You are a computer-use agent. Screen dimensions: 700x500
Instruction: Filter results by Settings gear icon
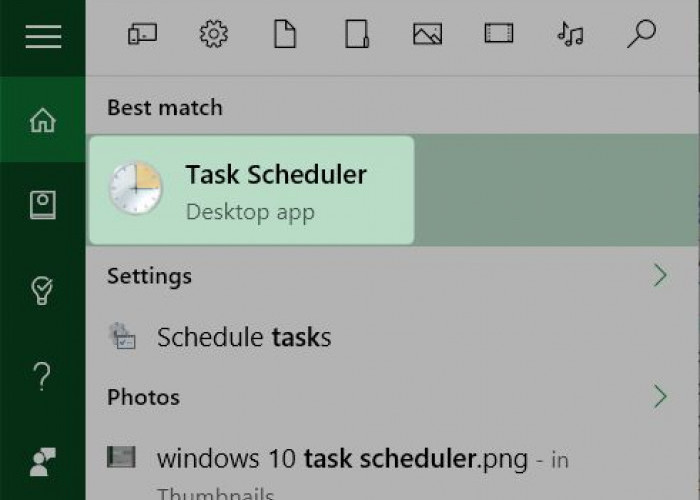[213, 35]
